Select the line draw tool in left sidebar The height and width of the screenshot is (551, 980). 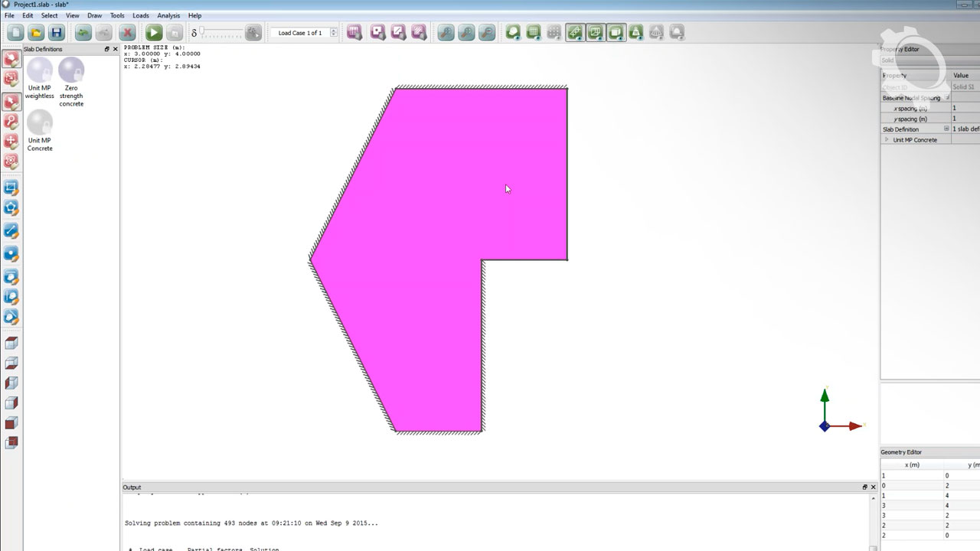pos(11,230)
